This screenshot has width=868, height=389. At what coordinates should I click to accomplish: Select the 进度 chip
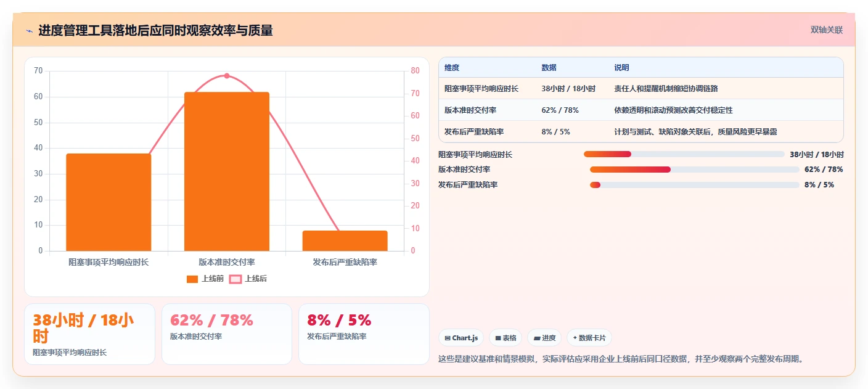(544, 338)
